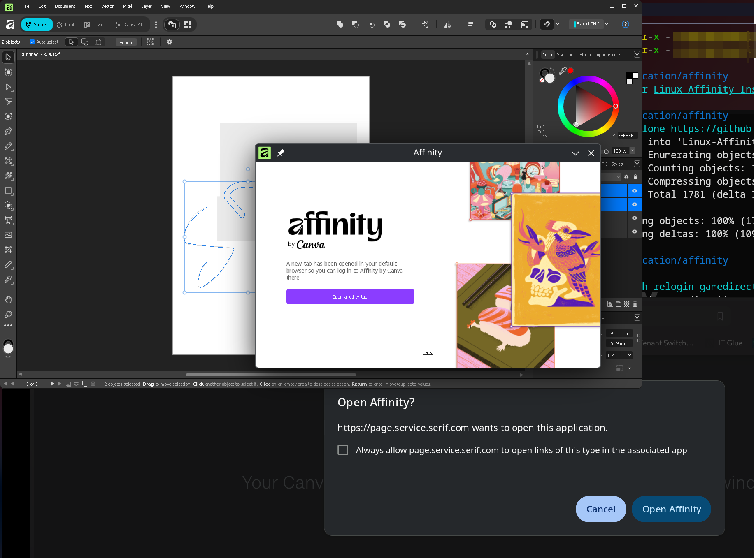Hide the second selected layer's eye toggle

tap(635, 204)
